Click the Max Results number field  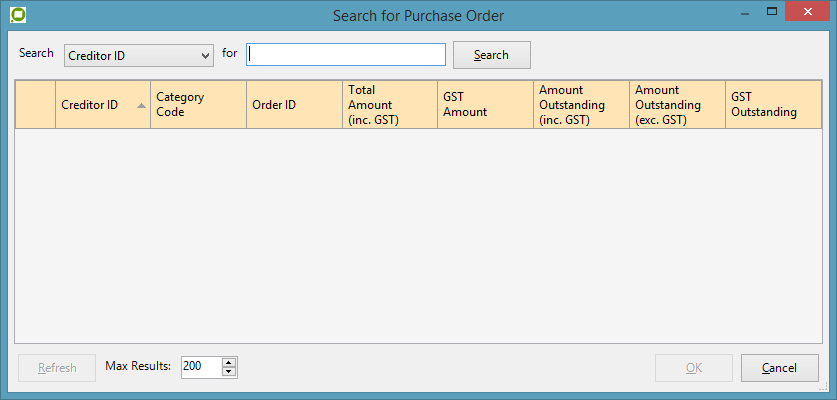tap(200, 367)
